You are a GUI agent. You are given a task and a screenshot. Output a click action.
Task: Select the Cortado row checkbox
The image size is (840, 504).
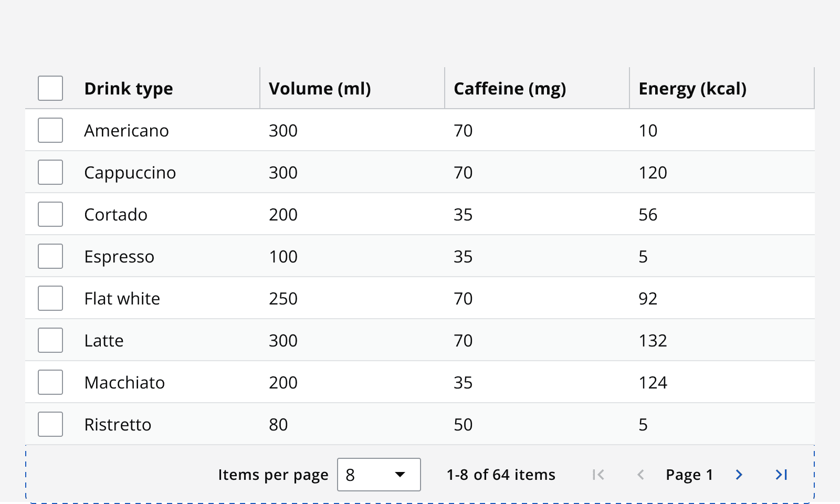[50, 214]
